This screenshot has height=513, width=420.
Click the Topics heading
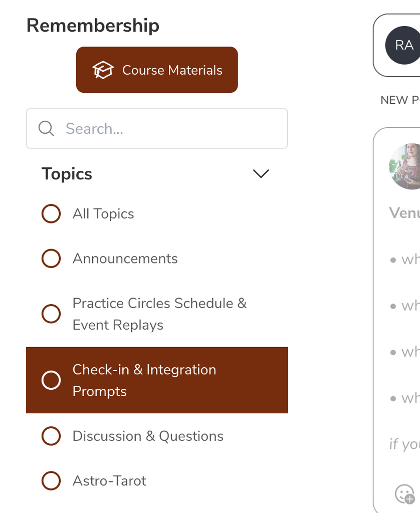(67, 174)
